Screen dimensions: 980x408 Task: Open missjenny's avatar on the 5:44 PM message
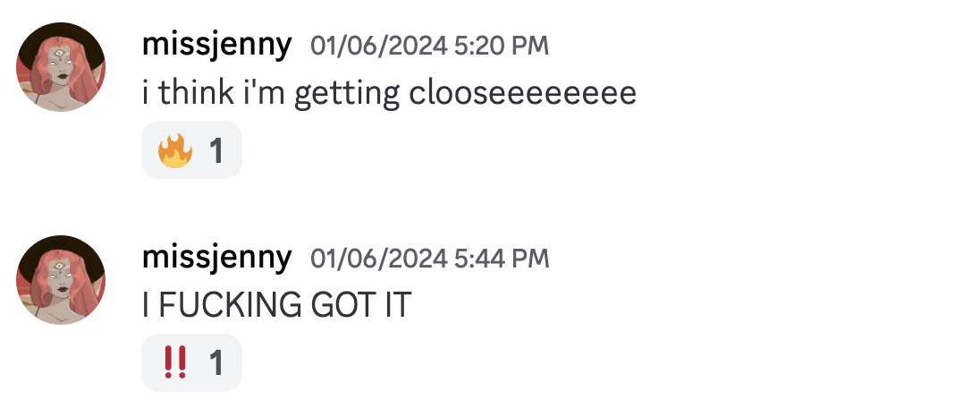(61, 280)
